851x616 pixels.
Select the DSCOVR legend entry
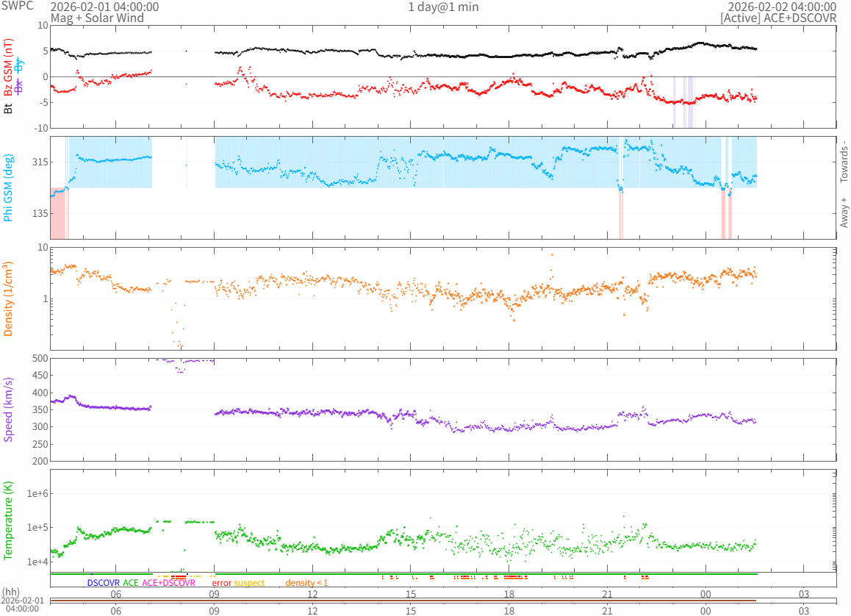(104, 583)
